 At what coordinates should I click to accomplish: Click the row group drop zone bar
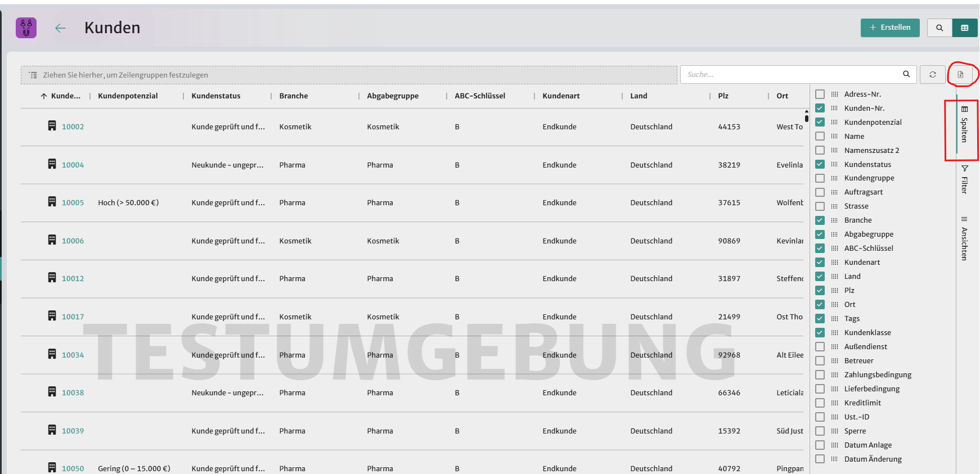click(x=349, y=75)
